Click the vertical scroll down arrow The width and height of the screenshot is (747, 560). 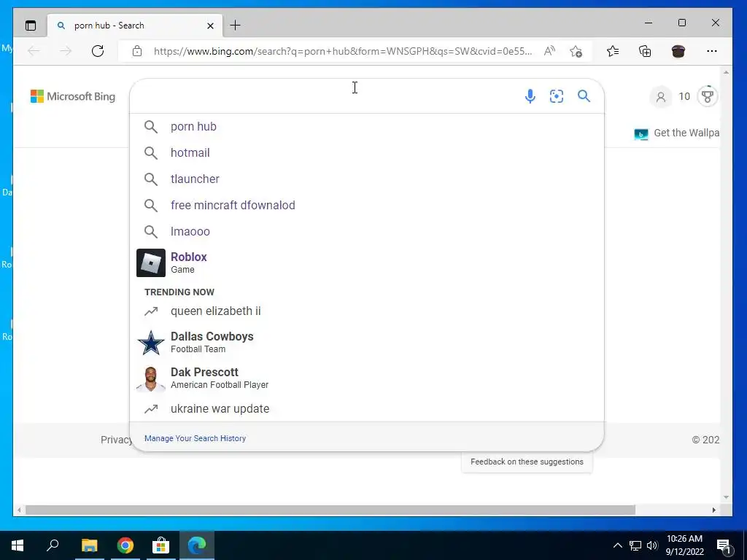726,497
